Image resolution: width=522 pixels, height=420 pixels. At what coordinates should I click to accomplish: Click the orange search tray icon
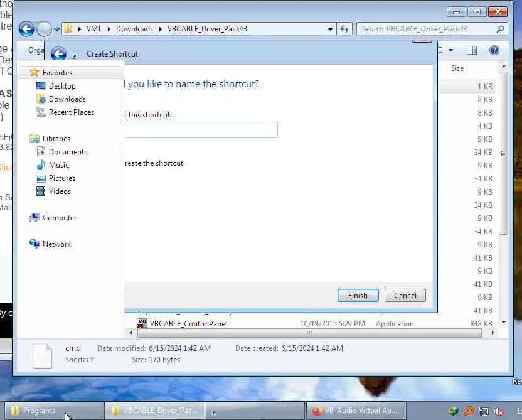click(x=469, y=411)
